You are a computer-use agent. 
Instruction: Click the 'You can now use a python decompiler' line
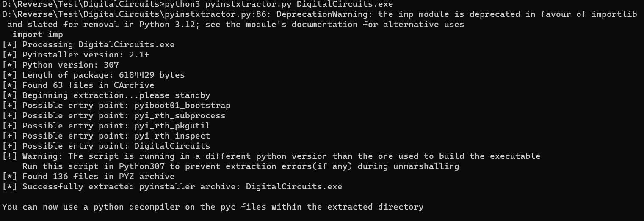(x=213, y=207)
